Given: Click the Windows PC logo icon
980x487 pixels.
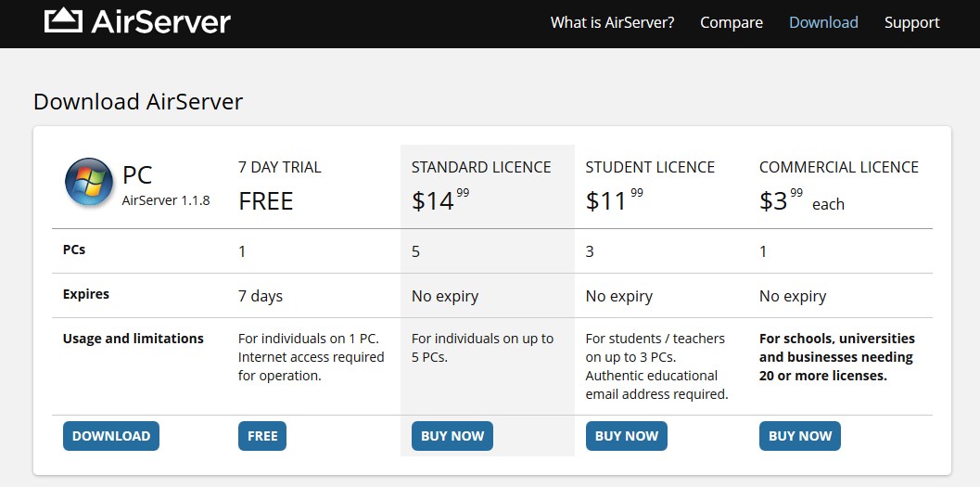Looking at the screenshot, I should [88, 182].
